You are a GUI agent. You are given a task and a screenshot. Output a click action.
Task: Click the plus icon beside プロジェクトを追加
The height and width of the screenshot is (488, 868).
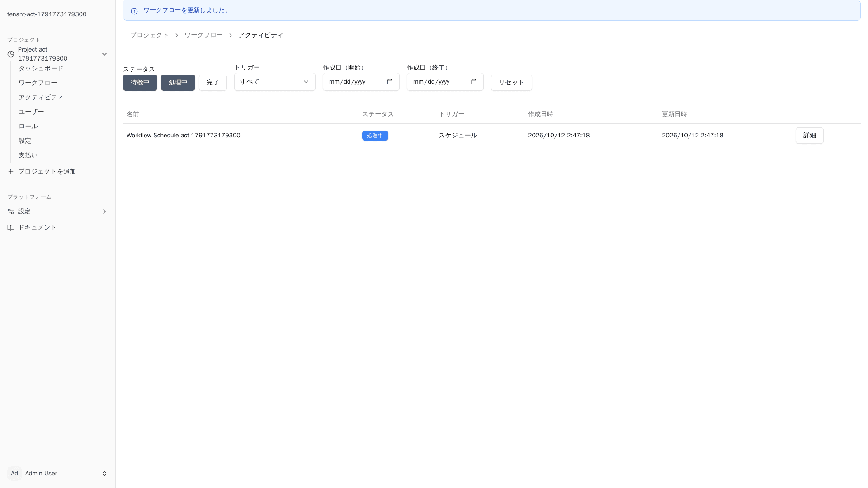[11, 172]
